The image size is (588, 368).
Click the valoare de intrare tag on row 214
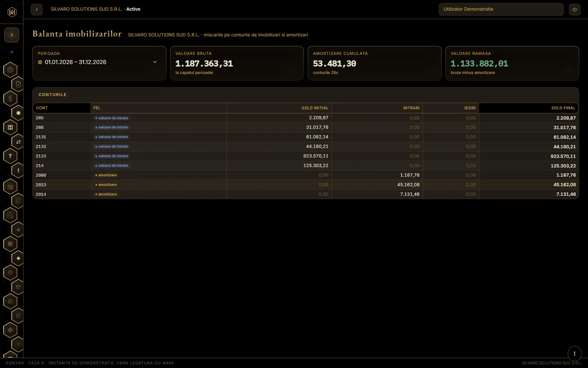click(112, 166)
